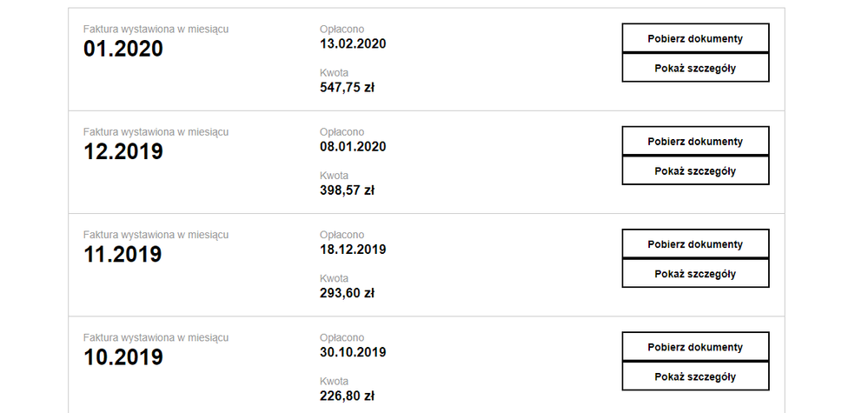Select the 226,80 zł amount
The height and width of the screenshot is (413, 868).
(x=347, y=396)
